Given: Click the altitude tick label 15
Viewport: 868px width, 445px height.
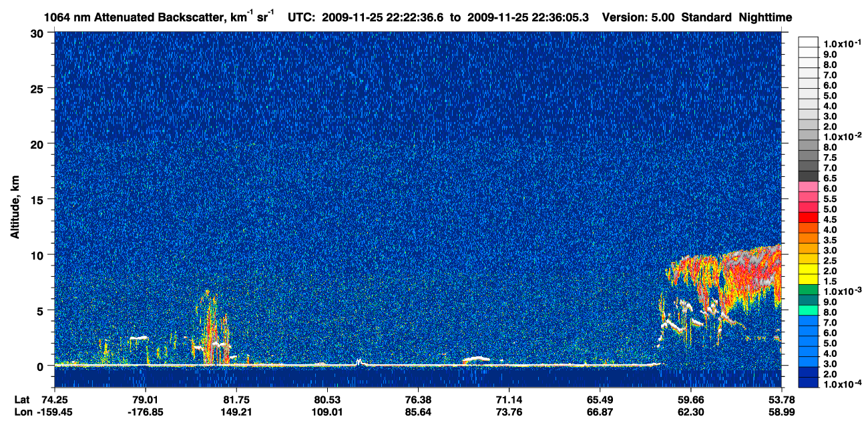Looking at the screenshot, I should click(37, 199).
